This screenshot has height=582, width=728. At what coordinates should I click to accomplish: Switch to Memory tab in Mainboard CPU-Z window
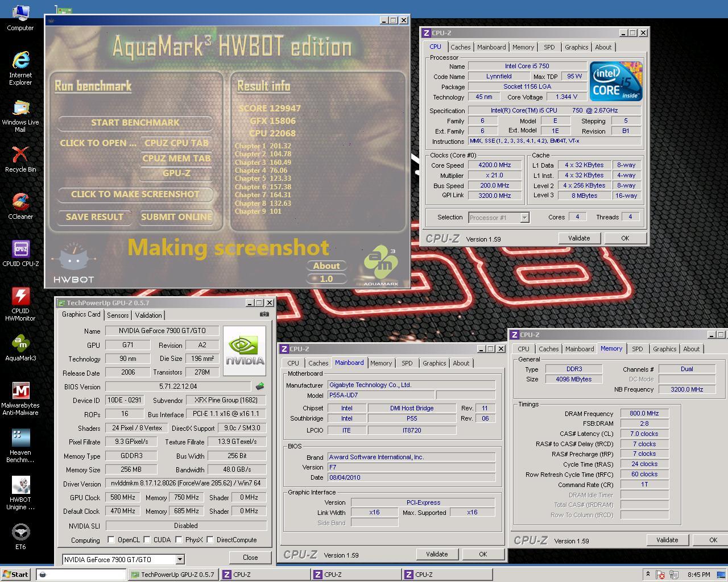click(x=381, y=363)
